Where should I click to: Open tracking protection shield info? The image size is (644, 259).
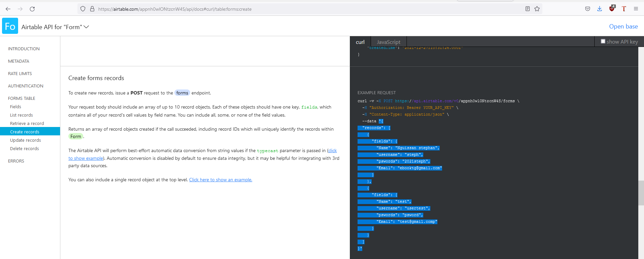point(83,9)
